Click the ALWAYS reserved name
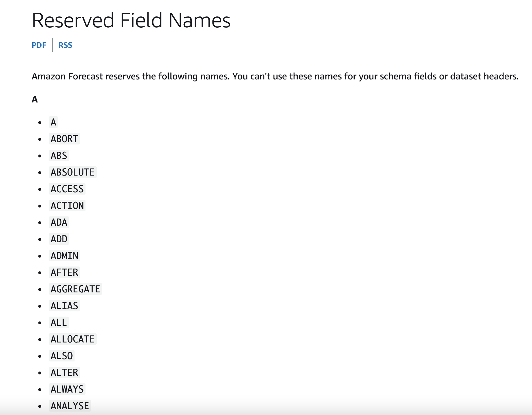 click(x=67, y=389)
